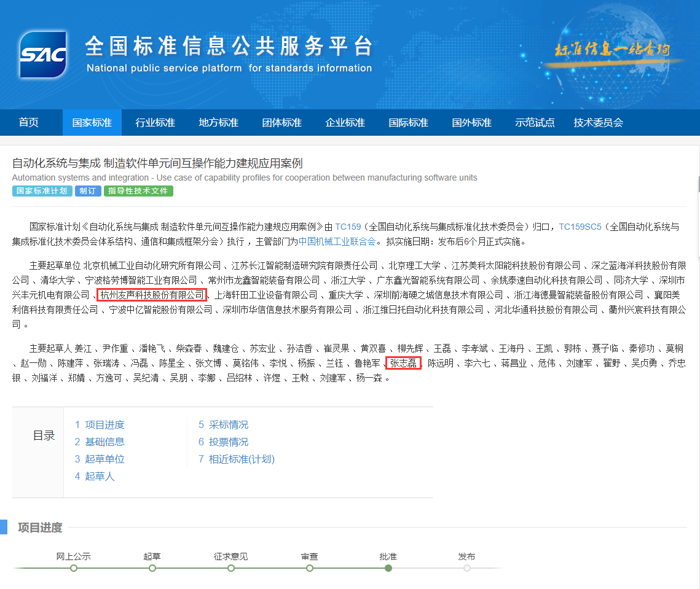The height and width of the screenshot is (589, 700).
Task: Click the 项目进度 section heading
Action: coord(40,528)
